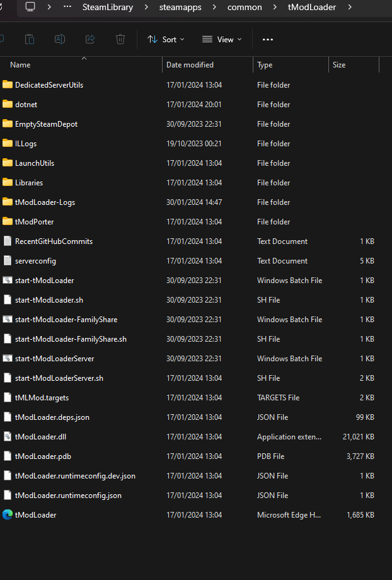Screen dimensions: 392x580
Task: Expand chevron after This PC icon
Action: click(49, 7)
